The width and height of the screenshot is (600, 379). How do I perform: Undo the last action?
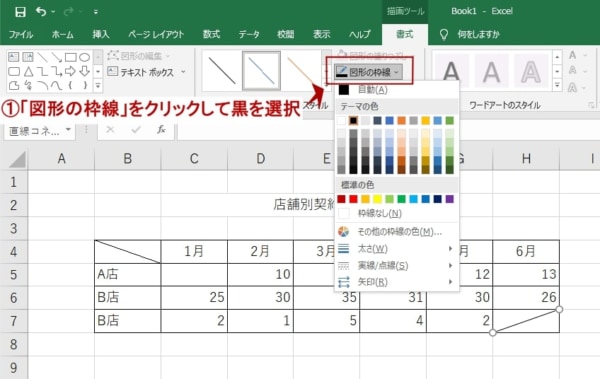coord(41,11)
